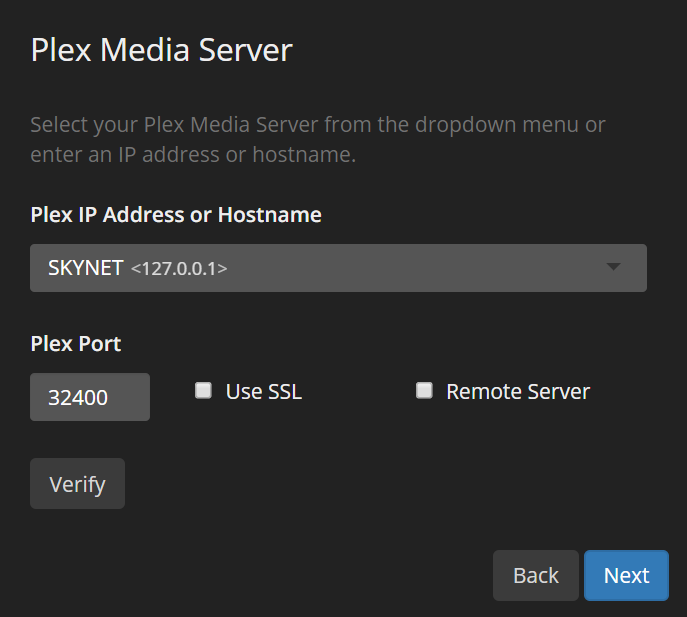
Task: Open the SKYNET server selection dropdown
Action: [x=338, y=268]
